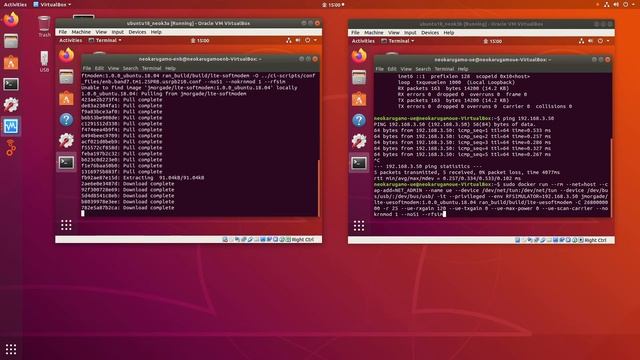Open Ubuntu Software in the eNB VM dock
This screenshot has height=360, width=640.
[66, 98]
